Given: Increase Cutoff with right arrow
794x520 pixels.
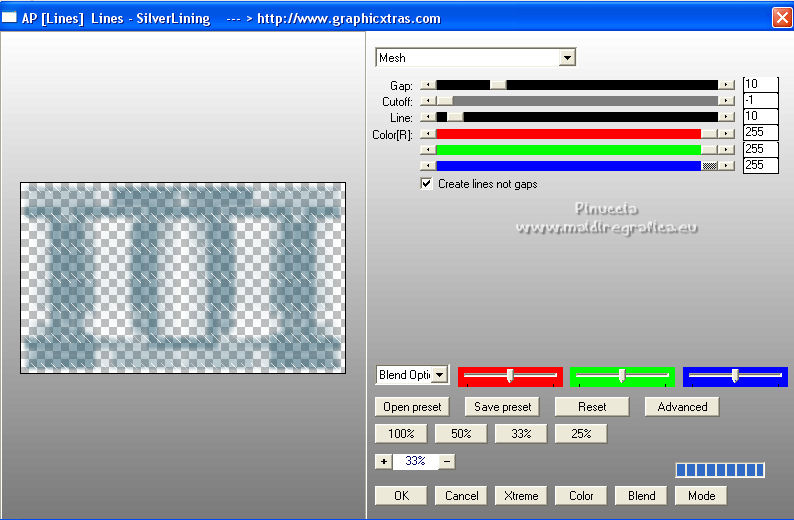Looking at the screenshot, I should (726, 101).
